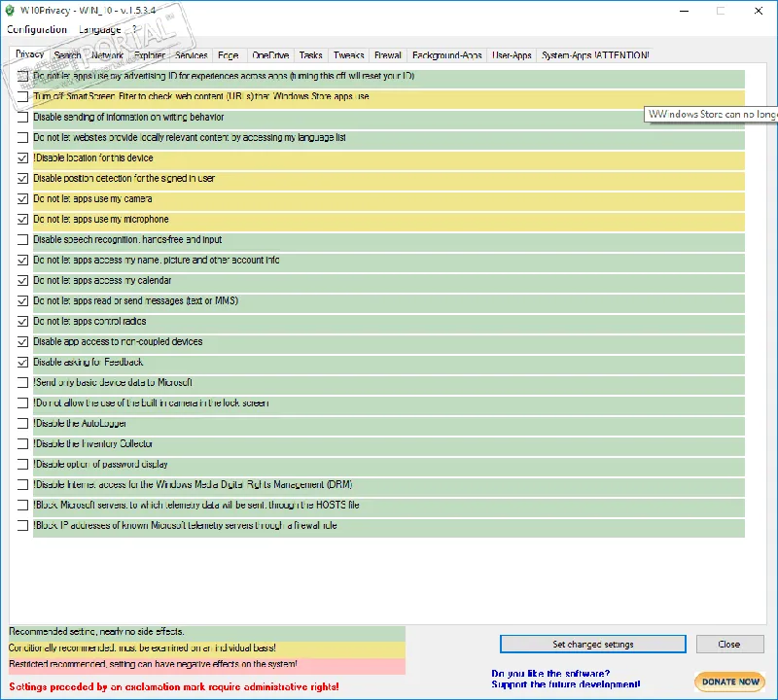Viewport: 778px width, 700px height.
Task: Switch to the OneDrive tab
Action: pyautogui.click(x=270, y=55)
